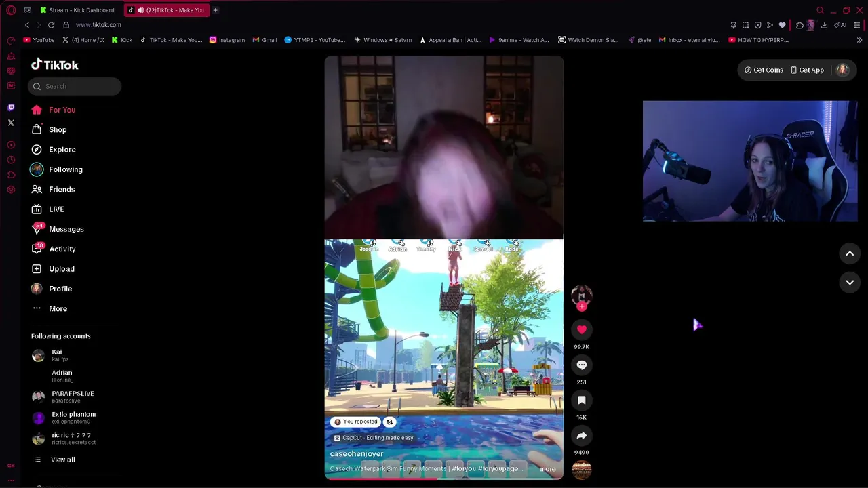Open the browser AI assistant
868x488 pixels.
coord(840,25)
